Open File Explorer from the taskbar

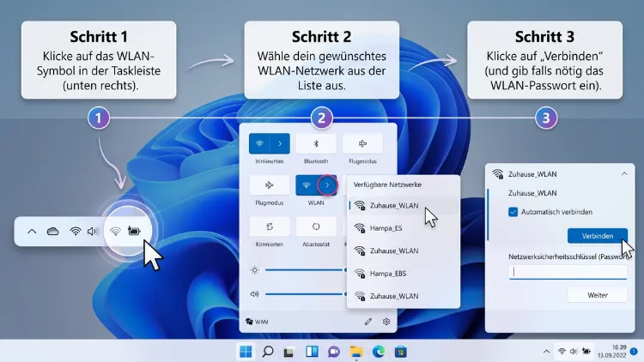[356, 352]
